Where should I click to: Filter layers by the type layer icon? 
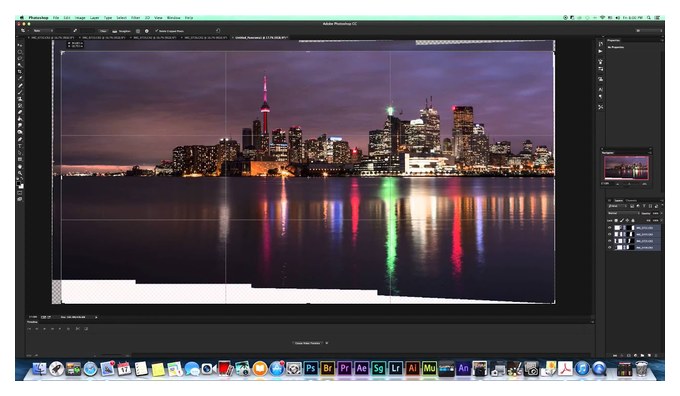644,206
